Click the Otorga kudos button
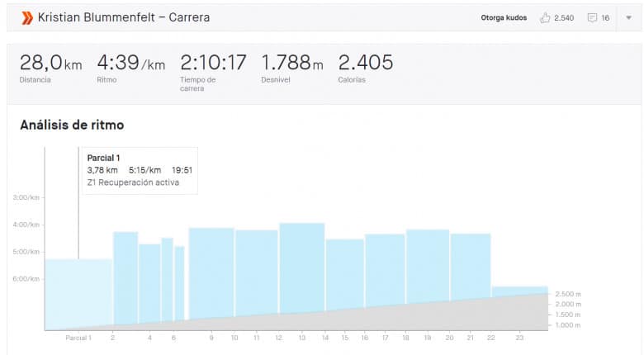The image size is (644, 355). click(x=504, y=17)
